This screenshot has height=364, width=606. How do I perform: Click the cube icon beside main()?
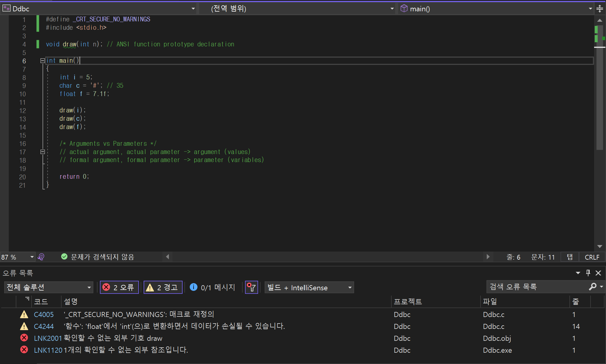point(404,9)
